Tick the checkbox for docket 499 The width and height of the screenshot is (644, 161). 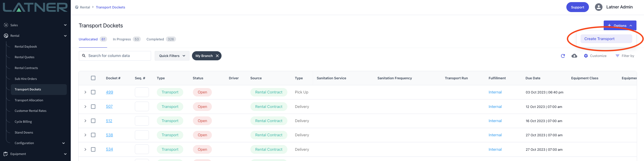(x=93, y=92)
